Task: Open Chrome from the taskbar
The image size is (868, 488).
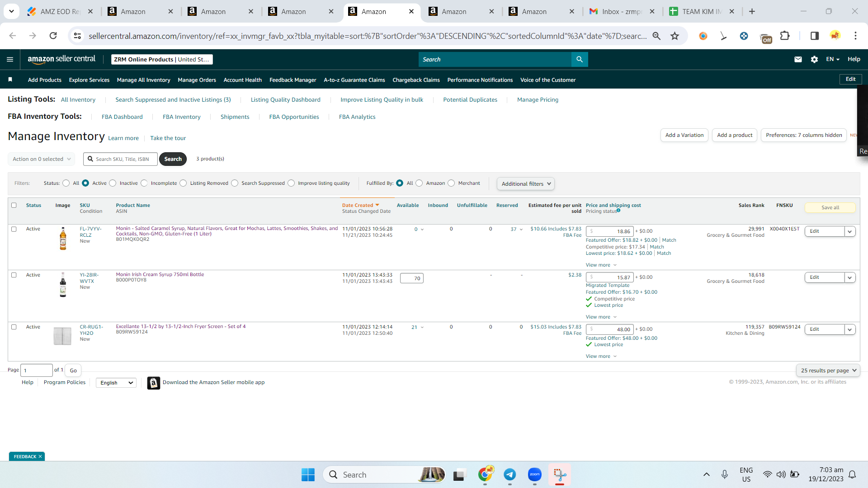Action: [x=486, y=474]
